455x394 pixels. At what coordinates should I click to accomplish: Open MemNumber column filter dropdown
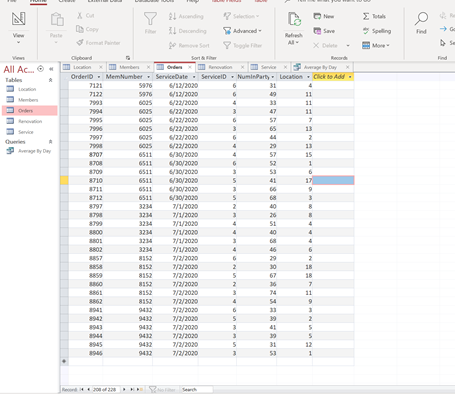pos(148,77)
